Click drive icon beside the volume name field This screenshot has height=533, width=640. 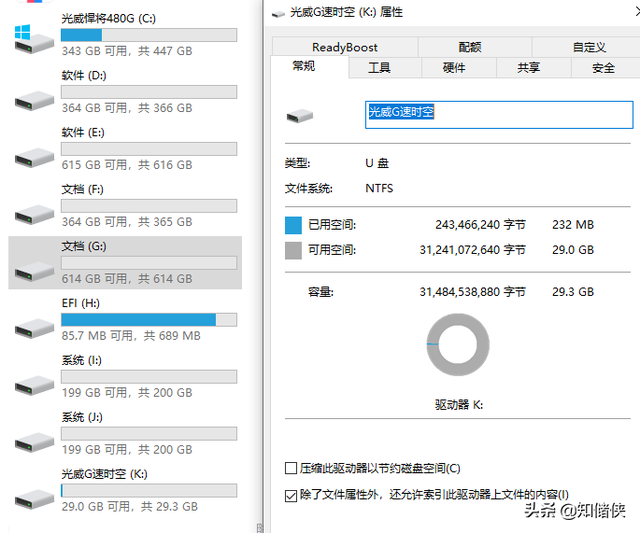[x=300, y=116]
